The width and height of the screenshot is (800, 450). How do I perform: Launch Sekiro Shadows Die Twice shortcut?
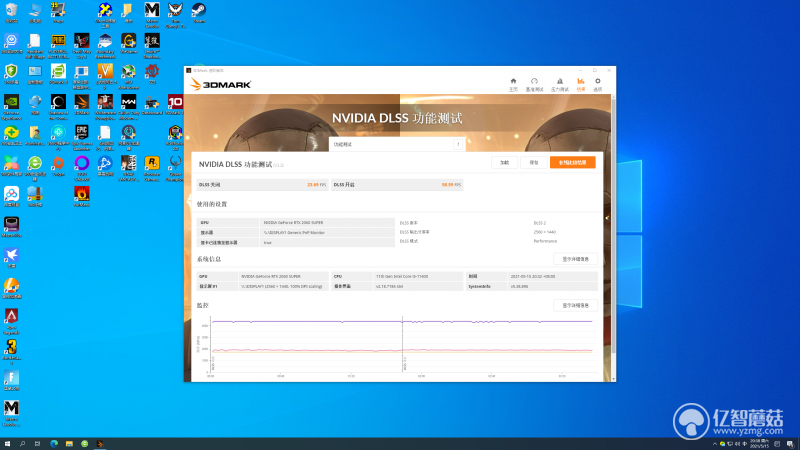click(x=152, y=45)
